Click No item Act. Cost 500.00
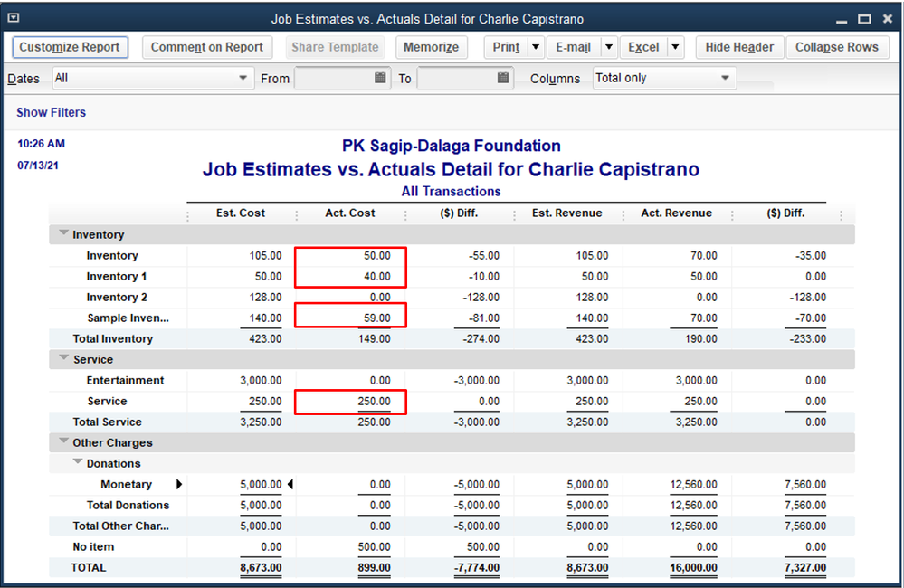This screenshot has height=588, width=904. (x=374, y=546)
